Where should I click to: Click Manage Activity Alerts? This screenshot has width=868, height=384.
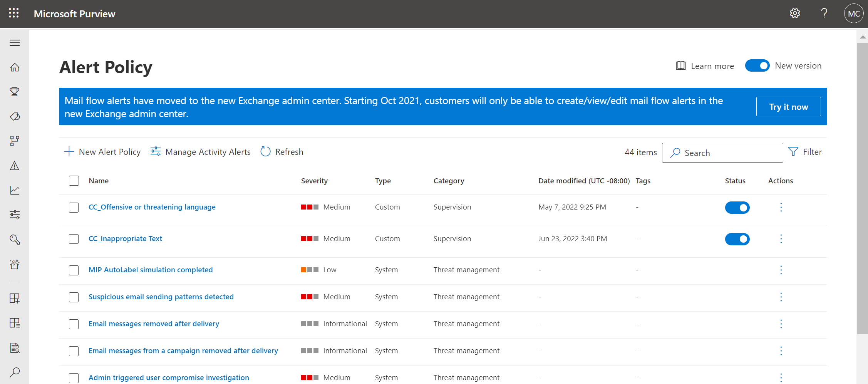pos(200,152)
